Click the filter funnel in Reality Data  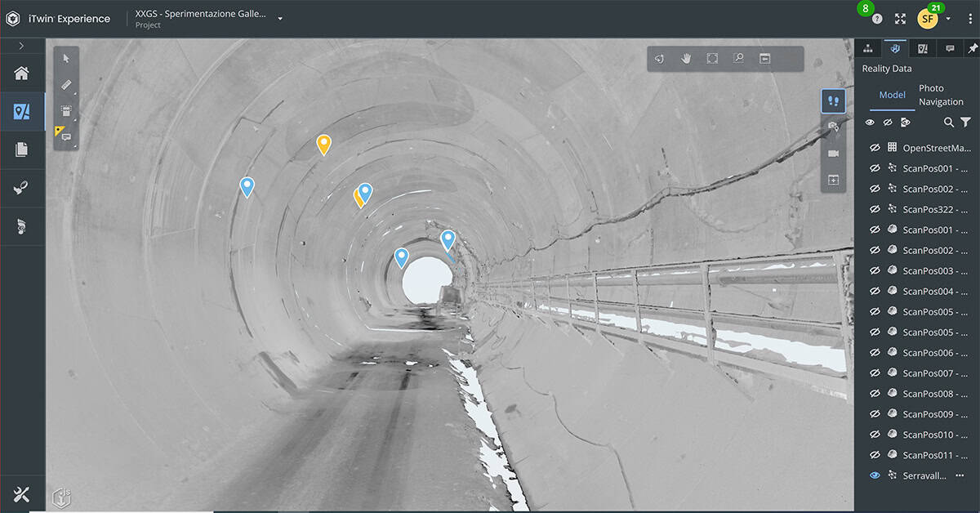click(x=965, y=123)
